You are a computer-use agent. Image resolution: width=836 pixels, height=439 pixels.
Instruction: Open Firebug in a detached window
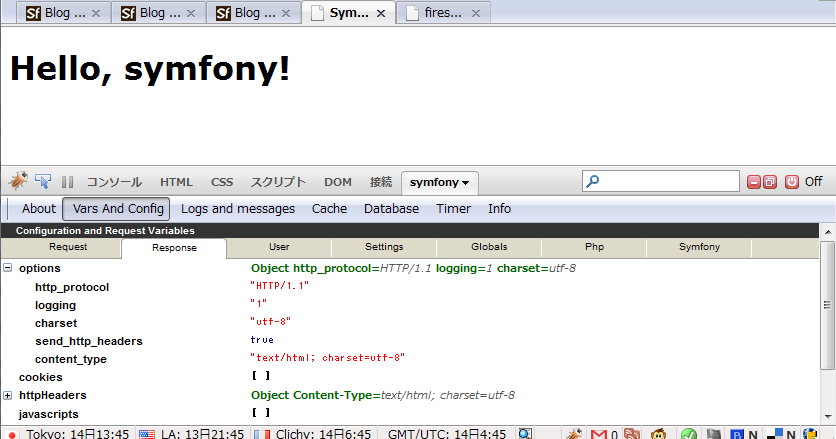pos(770,182)
